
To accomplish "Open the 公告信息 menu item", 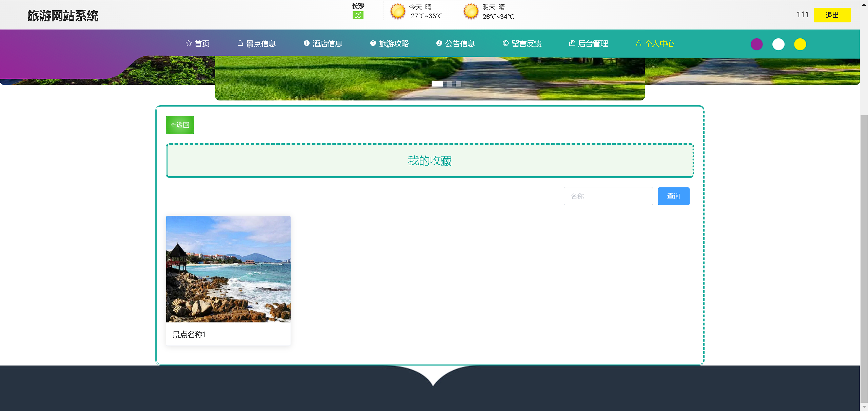I will tap(460, 44).
